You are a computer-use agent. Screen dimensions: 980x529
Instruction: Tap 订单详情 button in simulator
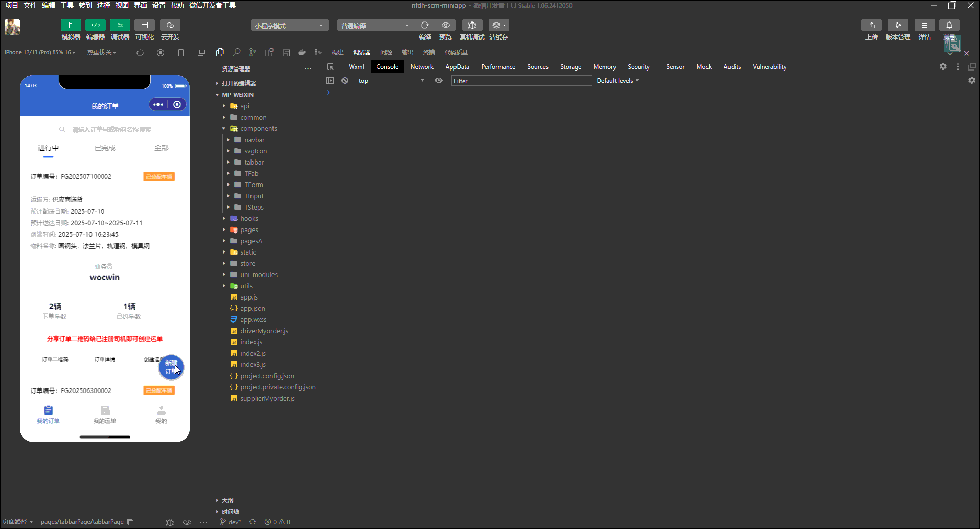[105, 359]
